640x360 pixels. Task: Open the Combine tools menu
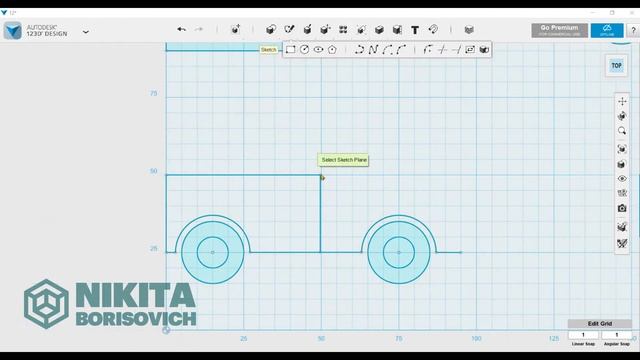click(x=379, y=29)
